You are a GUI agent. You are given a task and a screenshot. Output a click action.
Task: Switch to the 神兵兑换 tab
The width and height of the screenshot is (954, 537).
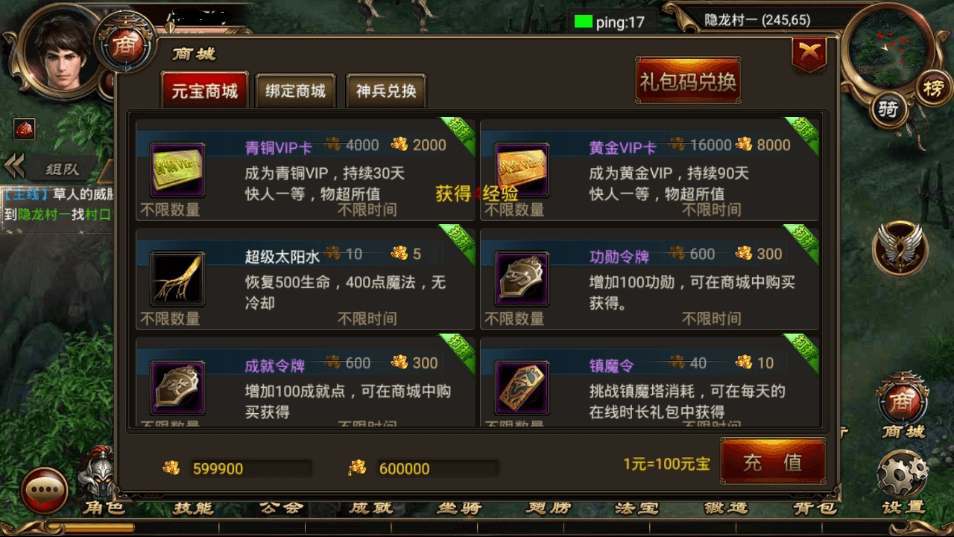[x=386, y=91]
